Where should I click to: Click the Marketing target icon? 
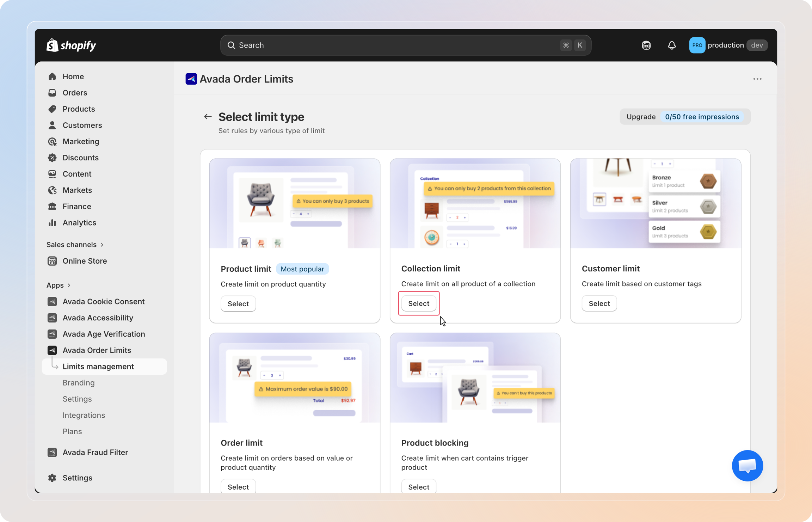click(x=52, y=141)
